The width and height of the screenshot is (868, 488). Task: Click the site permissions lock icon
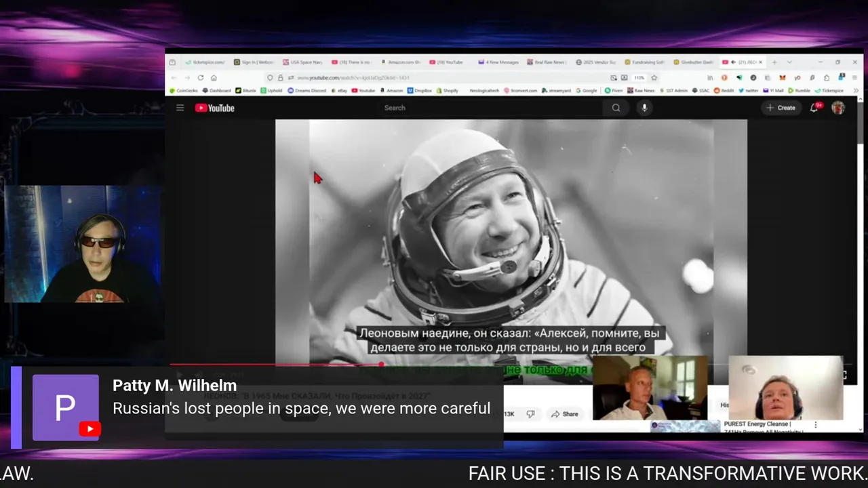[280, 78]
